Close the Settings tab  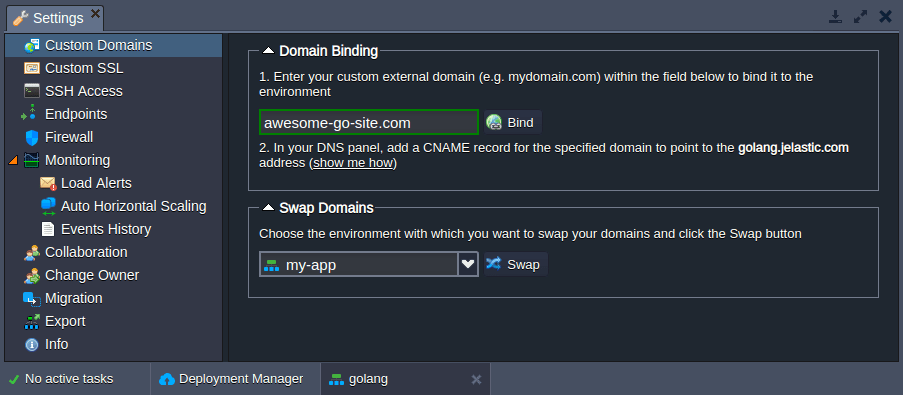coord(96,13)
